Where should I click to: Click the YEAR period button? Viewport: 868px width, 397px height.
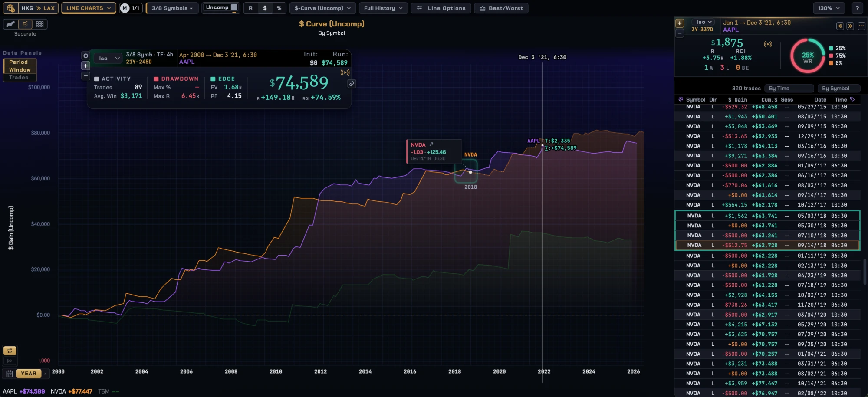(x=29, y=373)
